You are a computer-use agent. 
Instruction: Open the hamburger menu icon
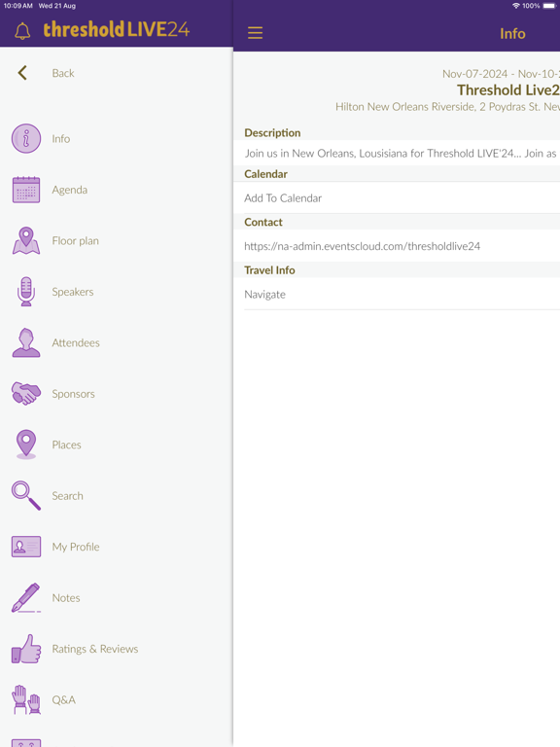coord(256,33)
